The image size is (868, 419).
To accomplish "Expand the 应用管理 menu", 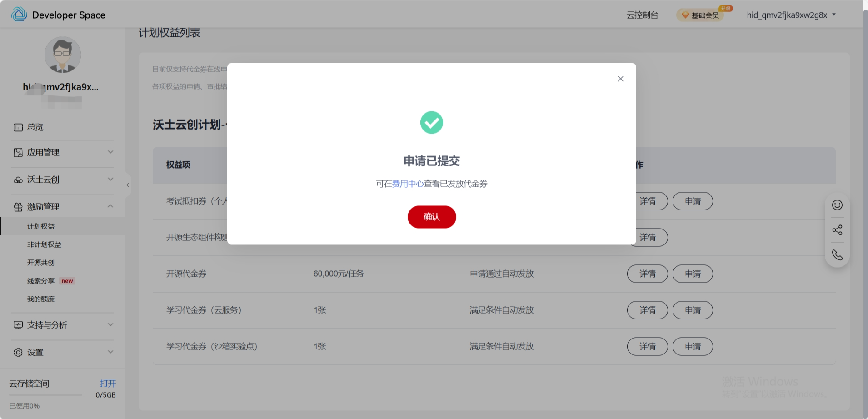I will click(x=63, y=152).
